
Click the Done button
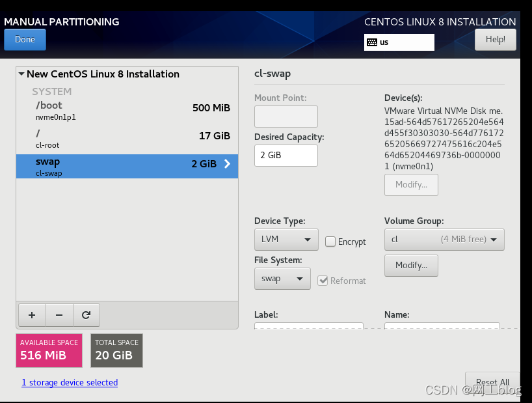(25, 39)
